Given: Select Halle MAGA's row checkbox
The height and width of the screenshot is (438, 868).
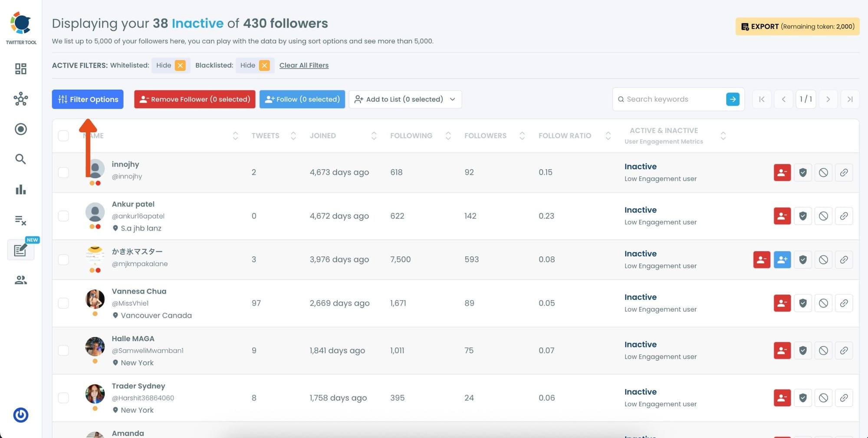Looking at the screenshot, I should pos(63,350).
